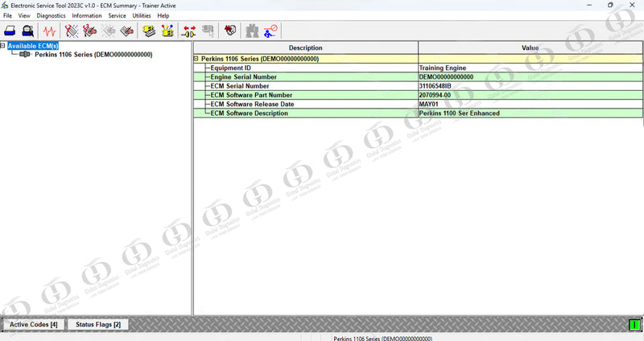Select Perkins 1106 Series in ECM tree
This screenshot has height=341, width=644.
click(93, 55)
